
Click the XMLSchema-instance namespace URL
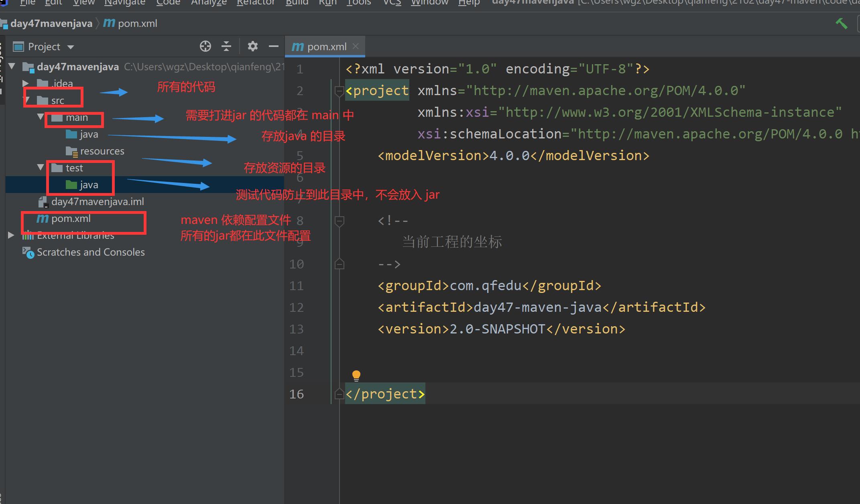coord(669,112)
